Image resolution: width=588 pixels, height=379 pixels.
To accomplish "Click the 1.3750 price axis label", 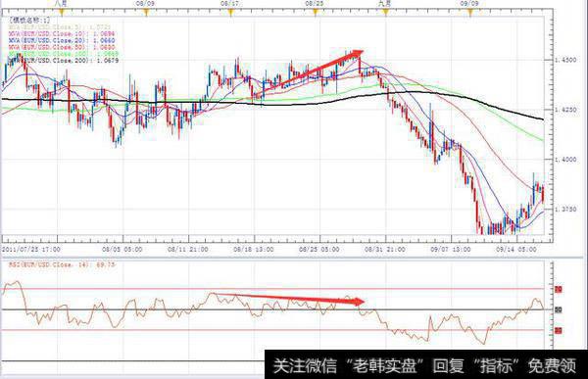I will pyautogui.click(x=565, y=210).
